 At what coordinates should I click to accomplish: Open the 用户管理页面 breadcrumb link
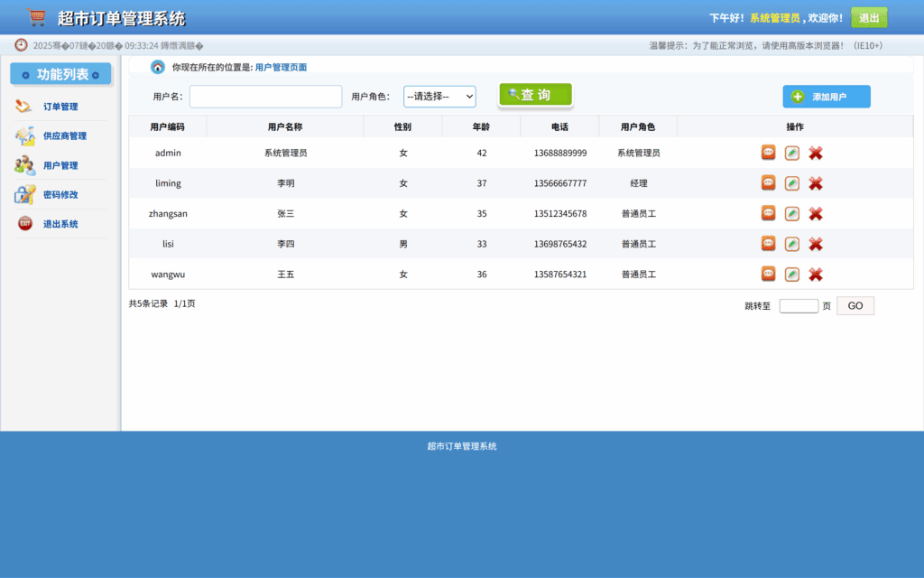tap(282, 67)
